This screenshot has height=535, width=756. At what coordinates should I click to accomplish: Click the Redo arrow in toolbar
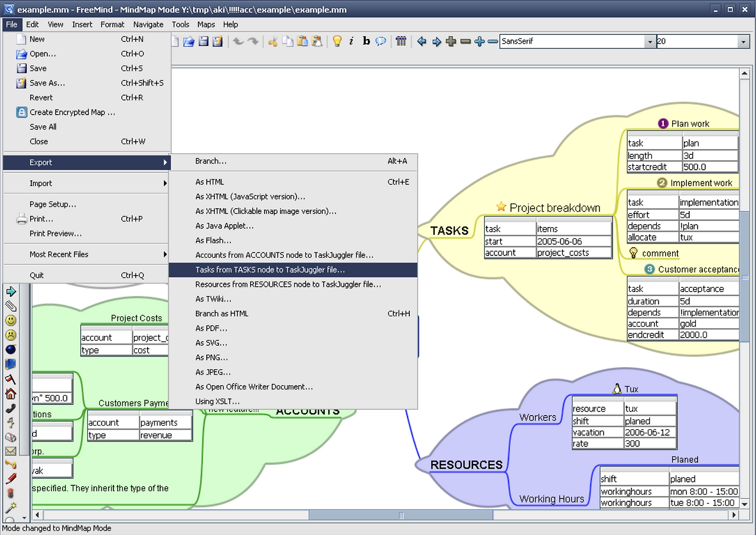coord(253,41)
